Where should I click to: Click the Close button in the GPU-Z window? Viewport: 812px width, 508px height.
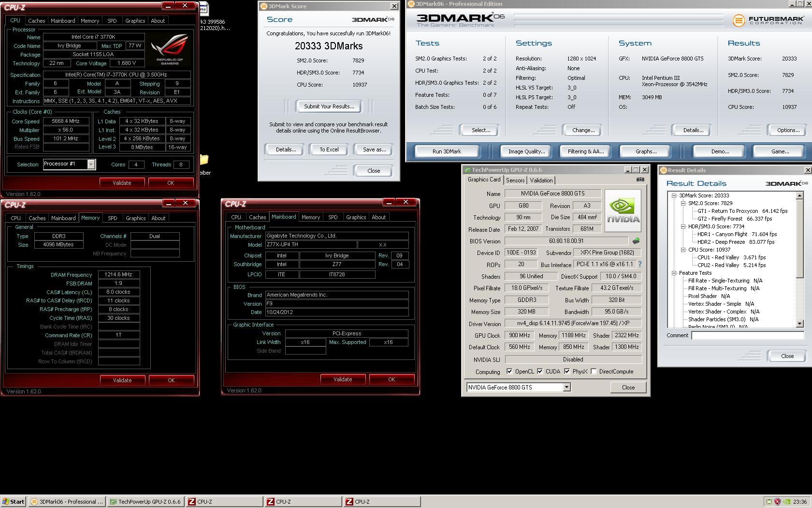[628, 388]
